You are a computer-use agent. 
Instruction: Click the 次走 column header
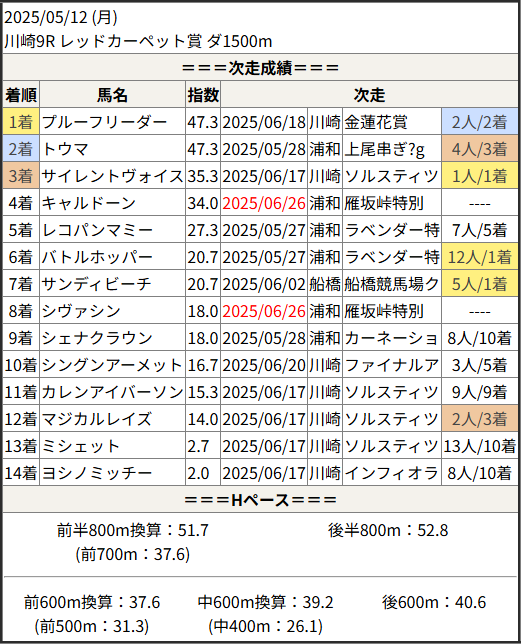[369, 95]
